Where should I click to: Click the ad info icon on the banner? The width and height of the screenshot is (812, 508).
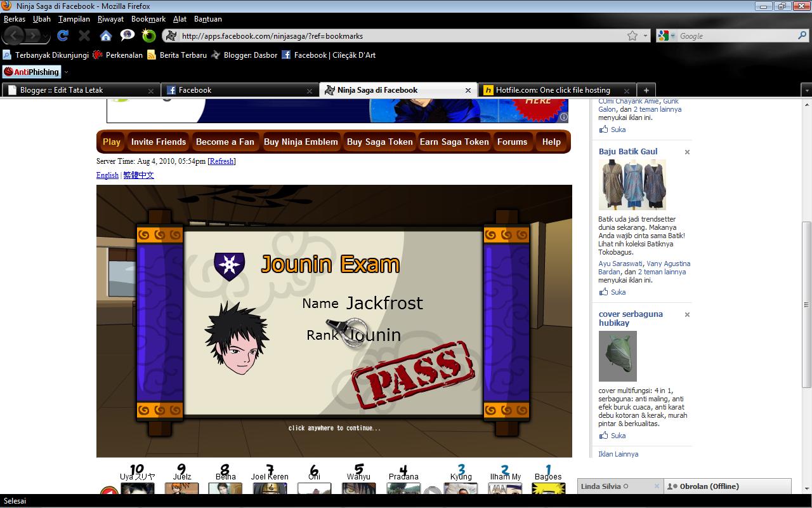(563, 117)
